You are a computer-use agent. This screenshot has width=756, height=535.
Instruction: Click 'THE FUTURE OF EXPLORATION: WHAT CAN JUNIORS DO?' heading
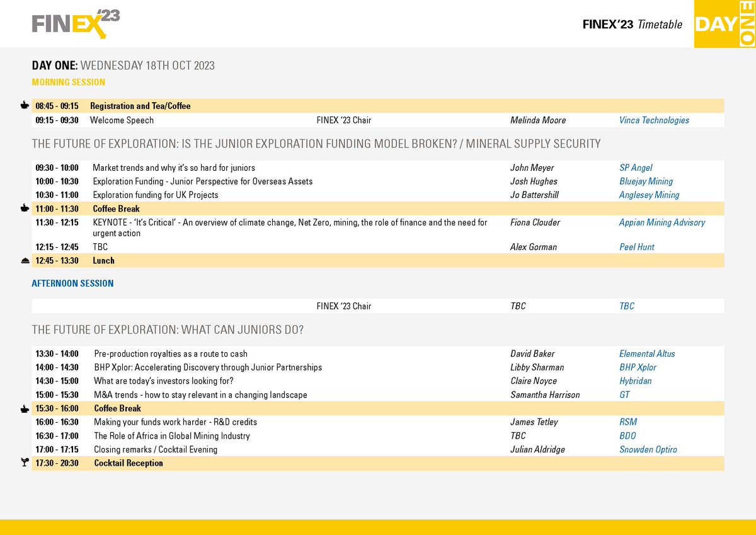(x=168, y=330)
